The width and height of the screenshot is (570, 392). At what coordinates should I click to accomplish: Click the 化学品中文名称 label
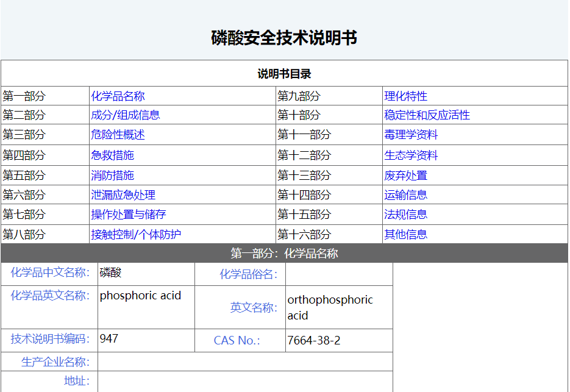pos(50,273)
